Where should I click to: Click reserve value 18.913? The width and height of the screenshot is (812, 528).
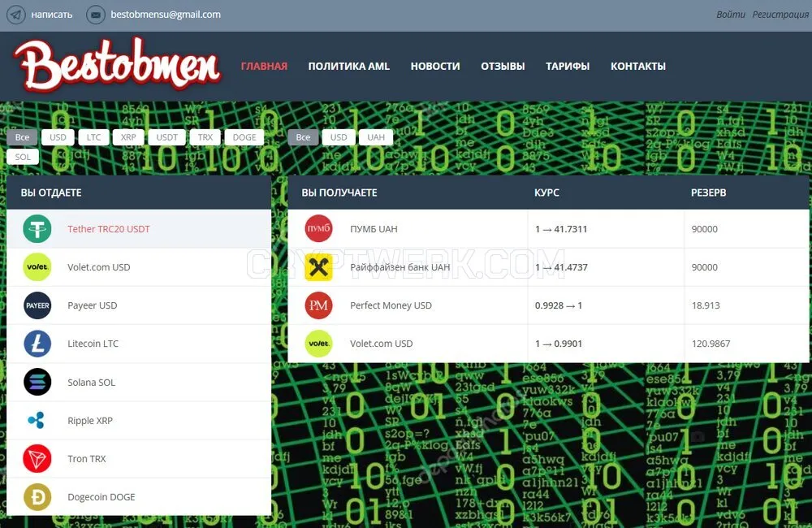click(706, 305)
